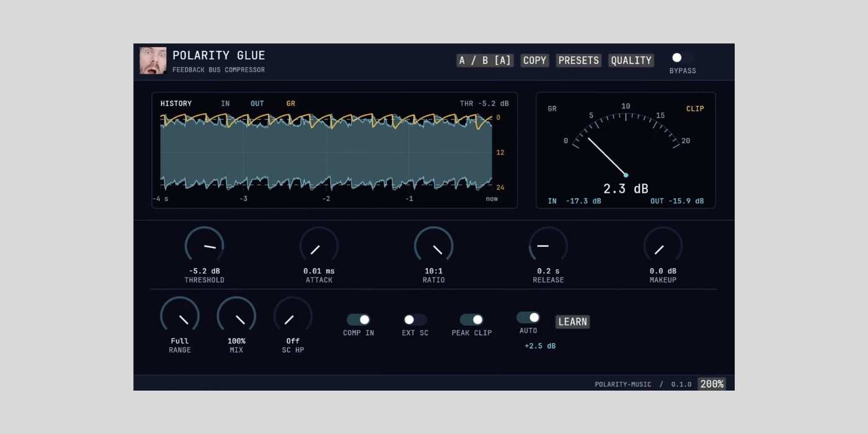Toggle the AUTO makeup switch
Screen dimensions: 868x434
tap(528, 317)
